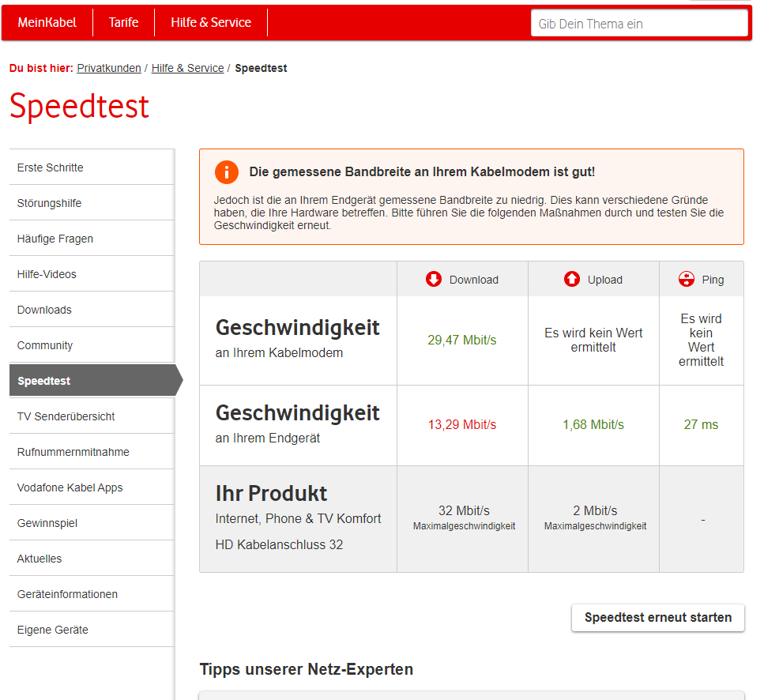This screenshot has height=700, width=779.
Task: Open Gewinnspiel in the sidebar
Action: [x=92, y=523]
